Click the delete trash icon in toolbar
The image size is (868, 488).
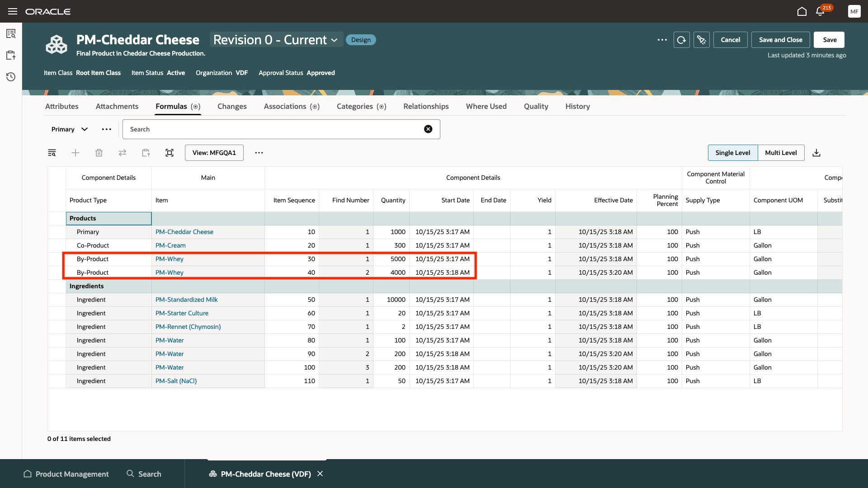(99, 153)
